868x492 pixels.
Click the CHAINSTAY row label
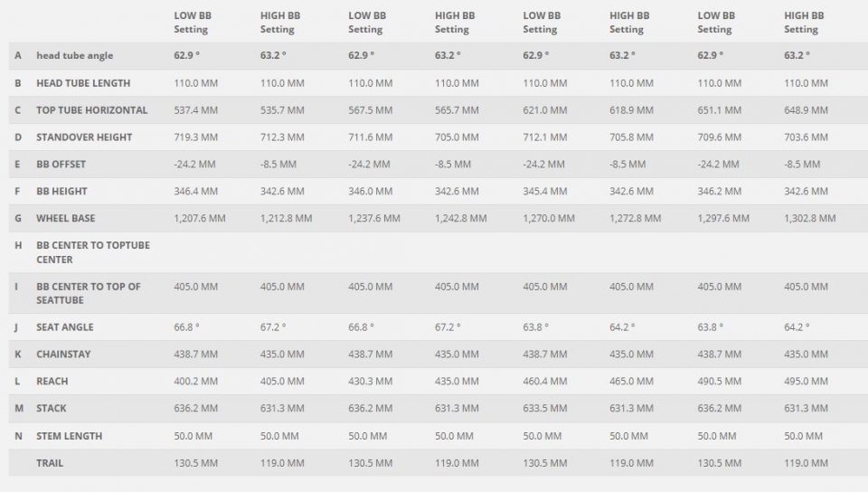click(63, 355)
